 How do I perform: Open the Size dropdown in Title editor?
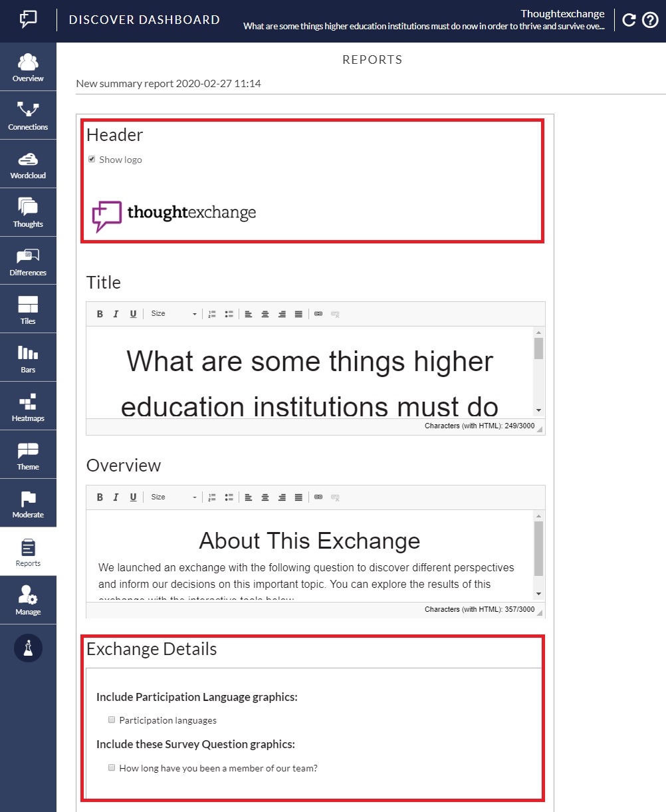click(173, 314)
